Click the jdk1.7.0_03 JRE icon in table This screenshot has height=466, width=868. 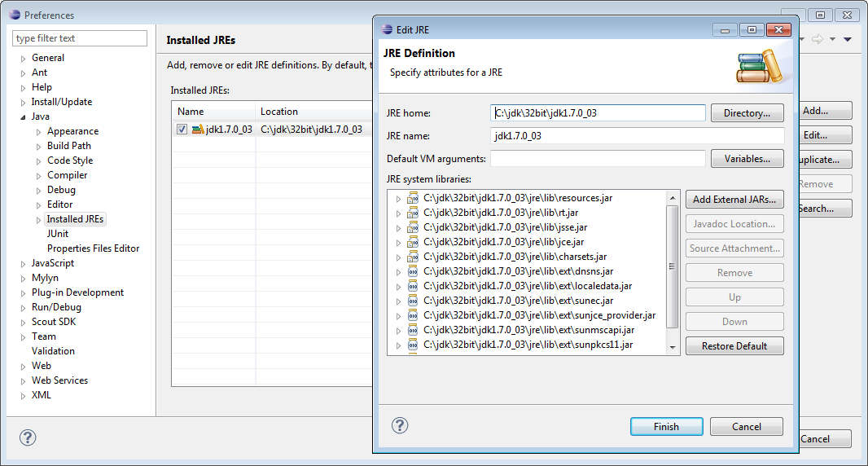[198, 129]
